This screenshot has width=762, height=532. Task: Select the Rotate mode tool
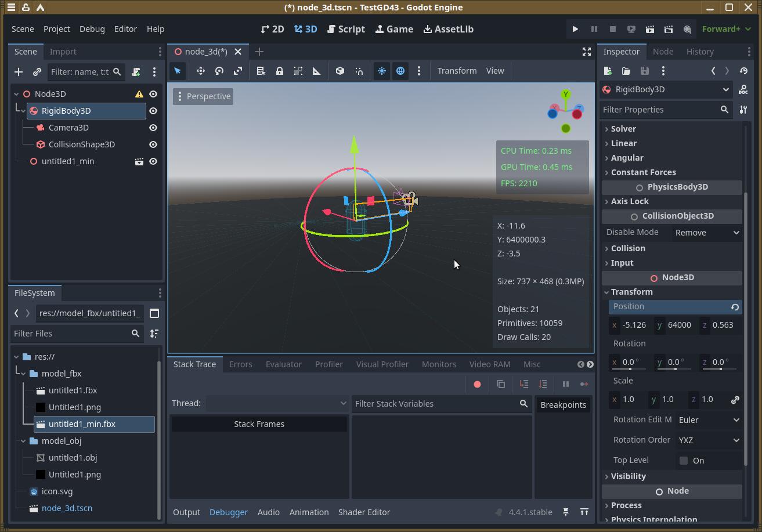(219, 71)
